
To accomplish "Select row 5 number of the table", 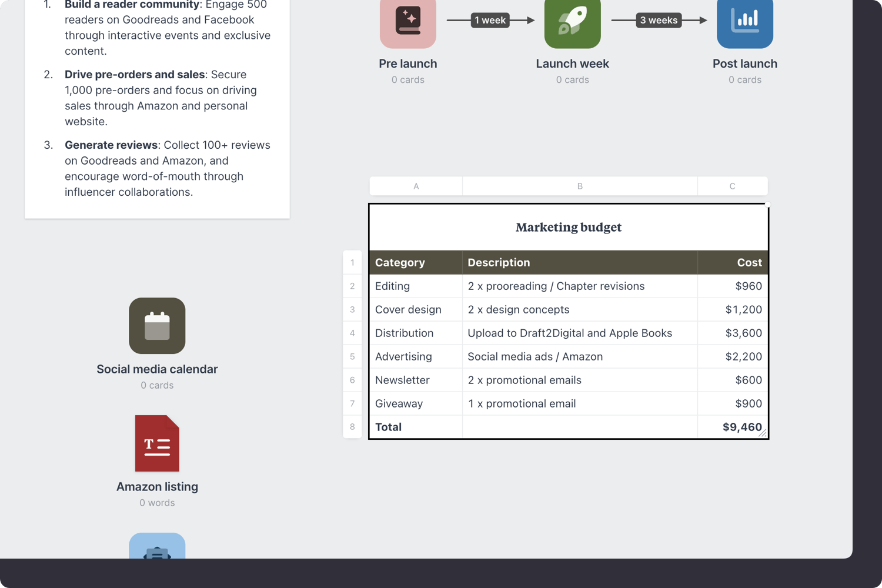I will [x=352, y=356].
